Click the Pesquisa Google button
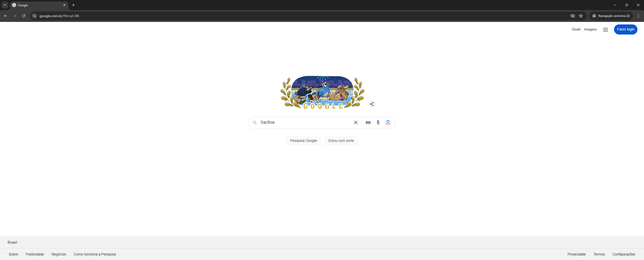Screen dimensions: 644x260 pyautogui.click(x=303, y=141)
